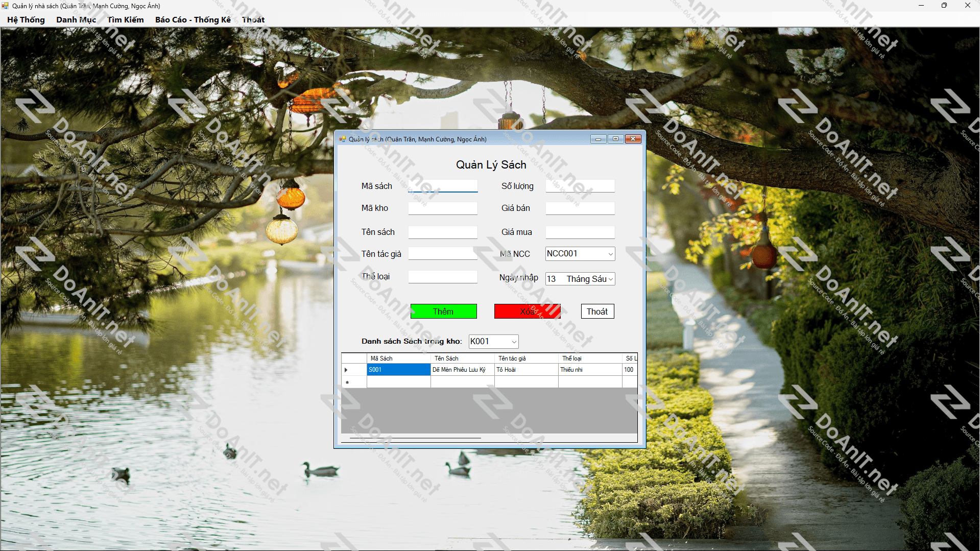Focus the Tên sách input field

[x=443, y=232]
